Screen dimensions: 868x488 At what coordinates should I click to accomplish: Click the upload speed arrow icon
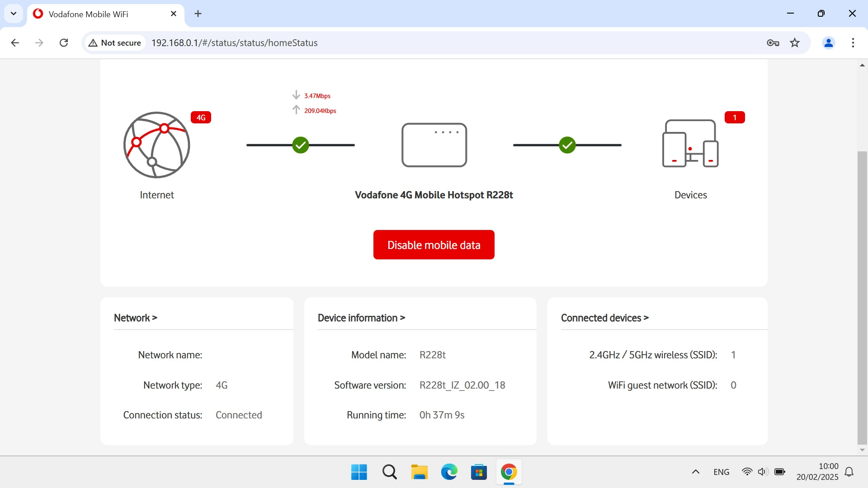(x=296, y=110)
